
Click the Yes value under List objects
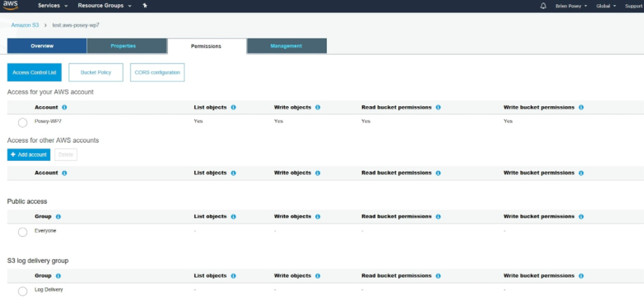pos(198,122)
